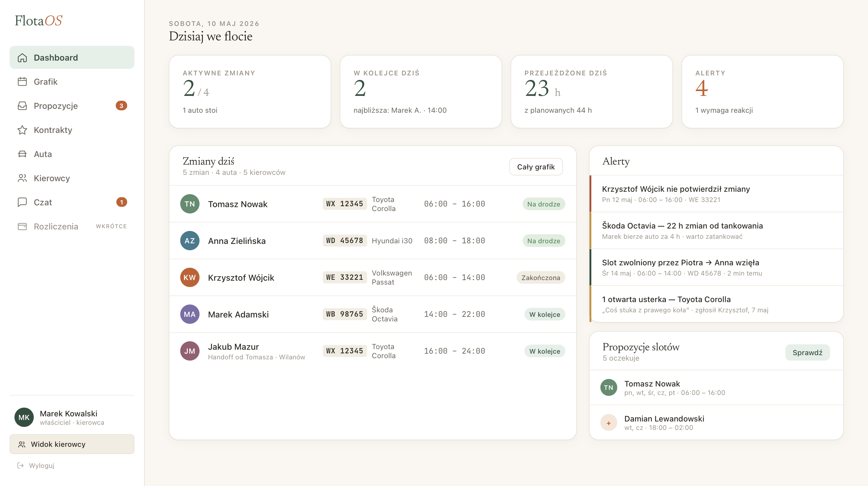Open the Auta car icon
Viewport: 868px width, 486px height.
(22, 154)
